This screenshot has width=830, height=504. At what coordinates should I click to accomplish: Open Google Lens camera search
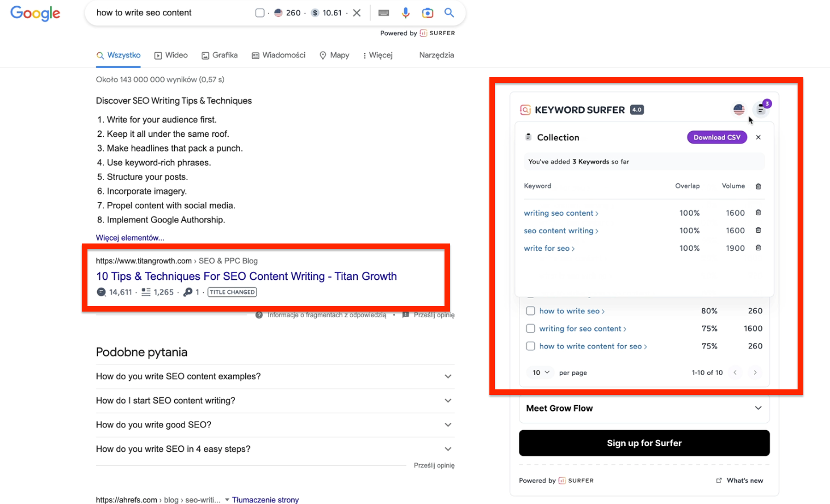coord(427,12)
